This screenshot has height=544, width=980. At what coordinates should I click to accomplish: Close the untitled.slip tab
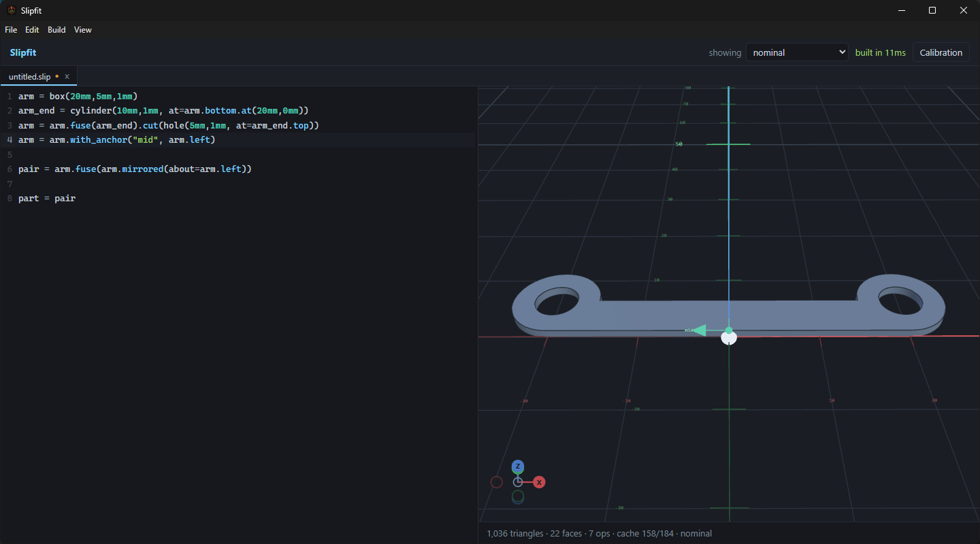(x=67, y=77)
